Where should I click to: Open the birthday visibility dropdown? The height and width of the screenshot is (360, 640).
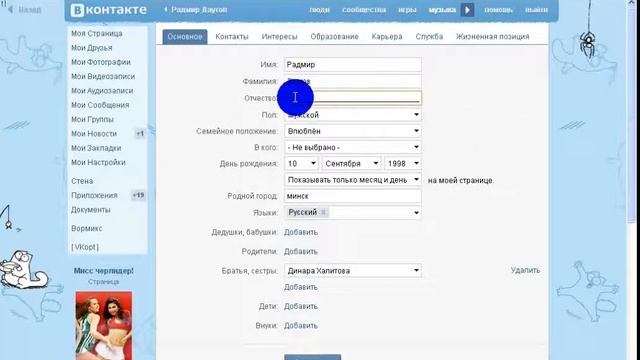pos(353,180)
